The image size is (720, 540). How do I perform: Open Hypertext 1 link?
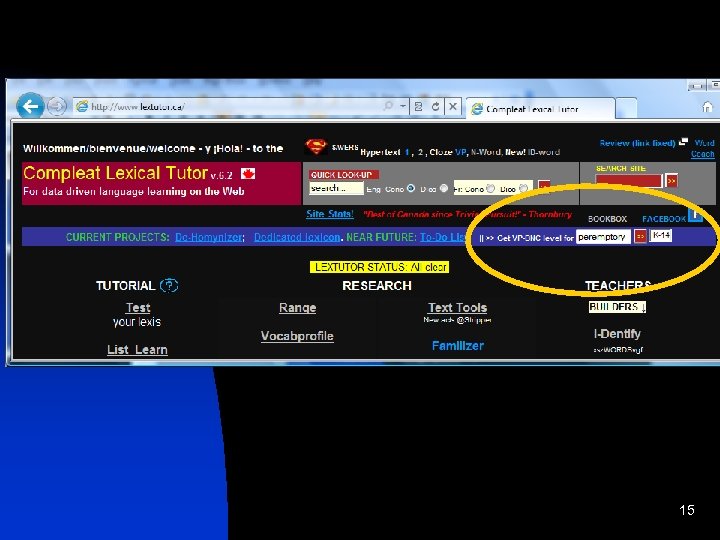click(x=407, y=152)
